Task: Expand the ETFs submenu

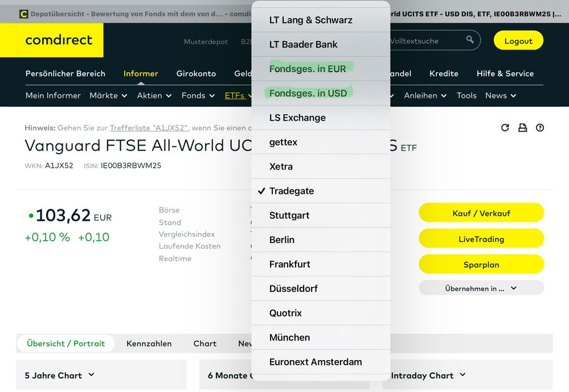Action: coord(238,96)
